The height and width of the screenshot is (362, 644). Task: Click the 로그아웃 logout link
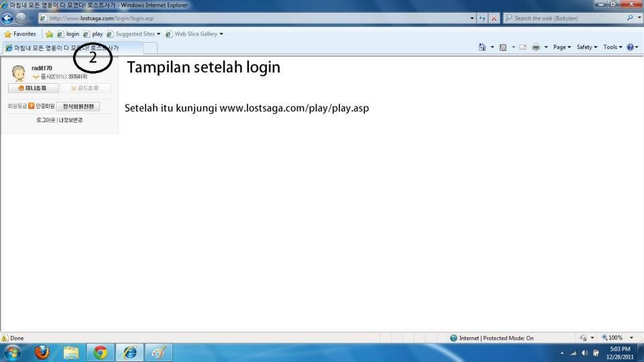pos(46,120)
